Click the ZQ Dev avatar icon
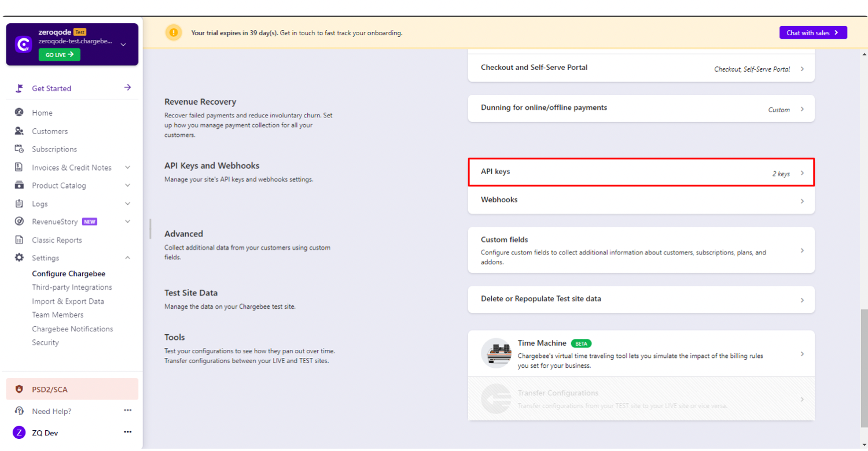 coord(19,432)
